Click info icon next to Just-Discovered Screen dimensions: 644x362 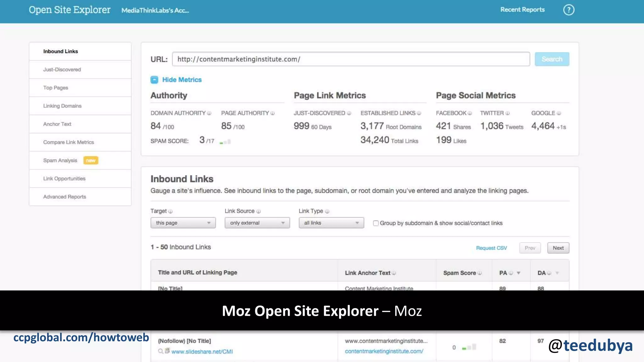(x=349, y=113)
